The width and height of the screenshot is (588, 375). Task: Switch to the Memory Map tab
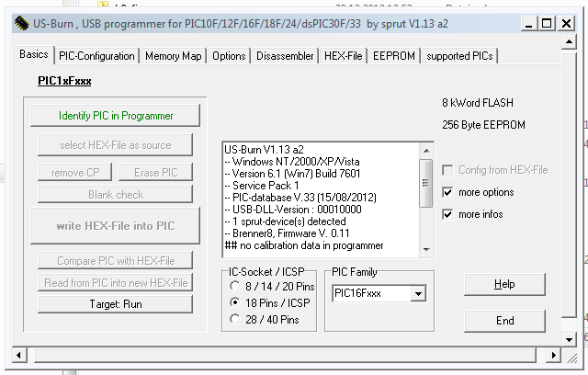(174, 56)
